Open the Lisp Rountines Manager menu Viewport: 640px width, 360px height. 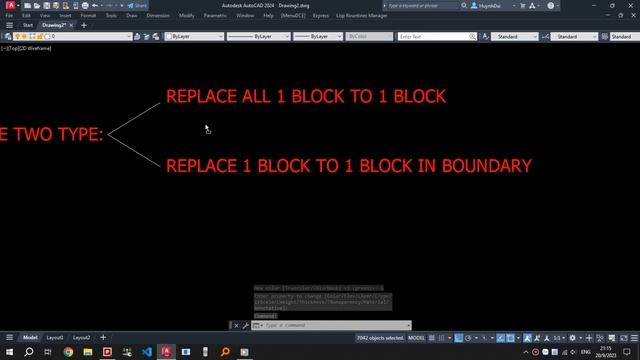[362, 16]
